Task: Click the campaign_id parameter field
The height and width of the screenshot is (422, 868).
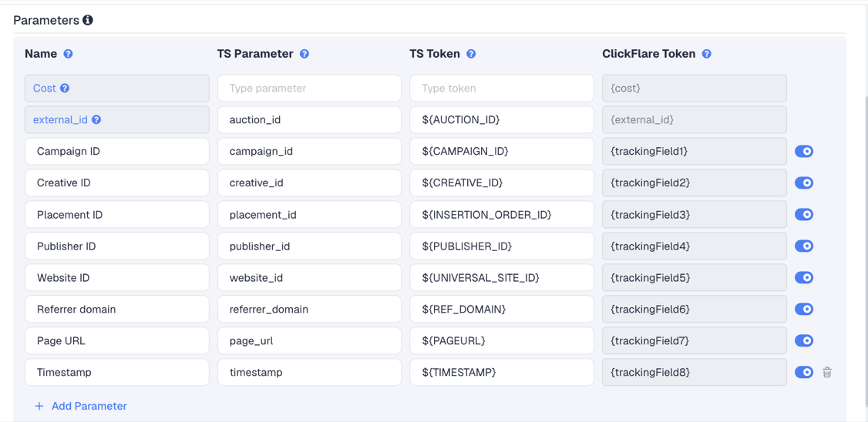Action: tap(309, 152)
